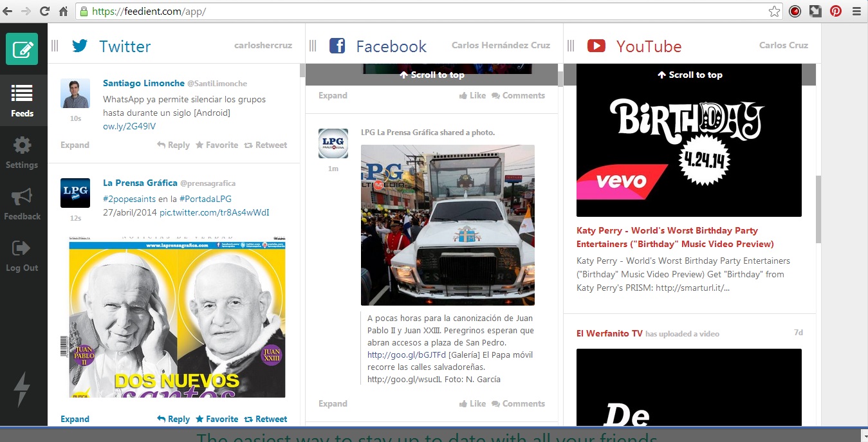Favorite Santiago Limonche's tweet
Viewport: 868px width, 442px height.
pyautogui.click(x=217, y=145)
